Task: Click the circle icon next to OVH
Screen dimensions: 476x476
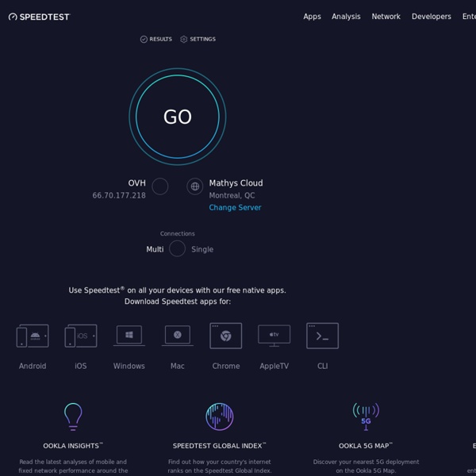Action: [x=160, y=186]
